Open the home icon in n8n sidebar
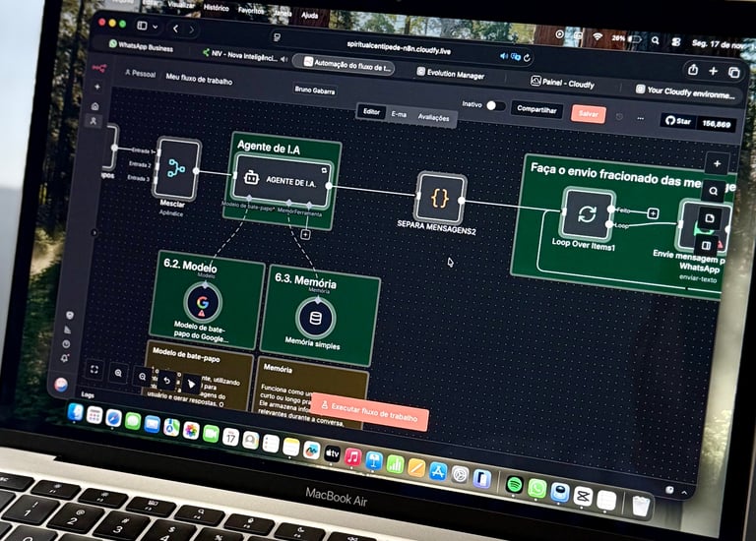This screenshot has height=541, width=756. tap(95, 106)
